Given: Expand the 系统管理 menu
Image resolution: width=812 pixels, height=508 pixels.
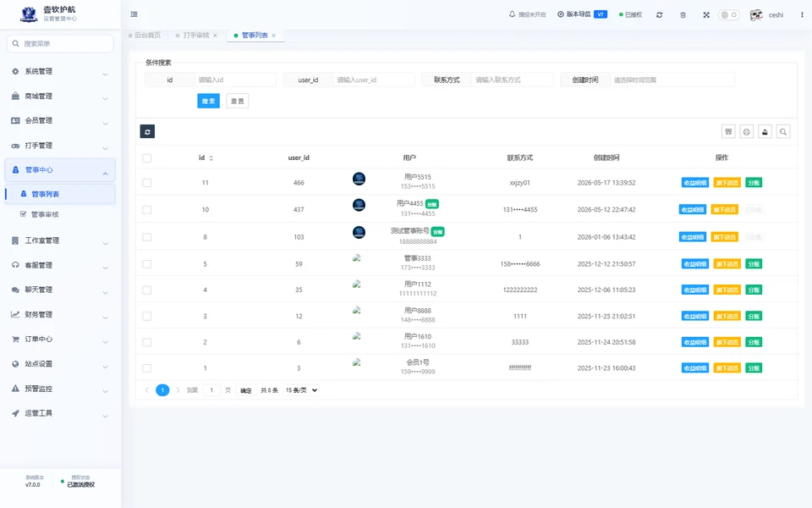Looking at the screenshot, I should (x=60, y=71).
